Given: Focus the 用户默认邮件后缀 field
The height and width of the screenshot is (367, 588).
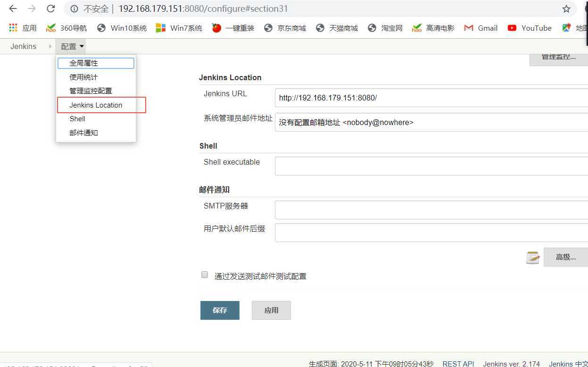Looking at the screenshot, I should click(x=431, y=233).
